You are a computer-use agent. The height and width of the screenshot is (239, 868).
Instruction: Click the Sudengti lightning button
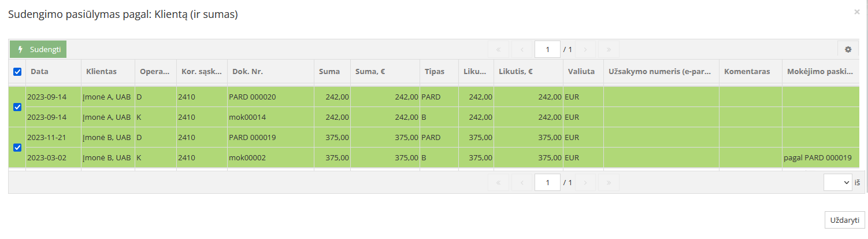coord(38,49)
